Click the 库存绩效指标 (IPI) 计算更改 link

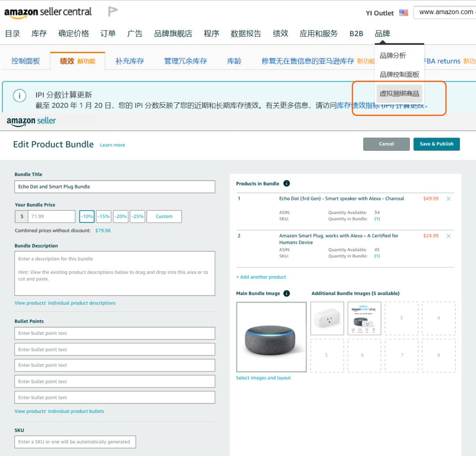(380, 105)
